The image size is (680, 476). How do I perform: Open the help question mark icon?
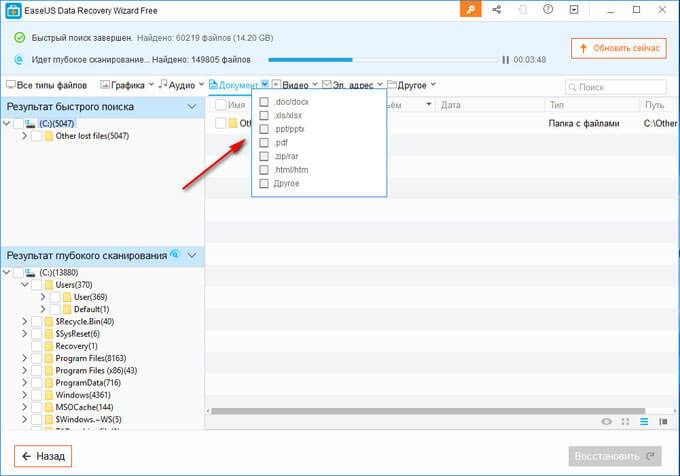coord(548,9)
